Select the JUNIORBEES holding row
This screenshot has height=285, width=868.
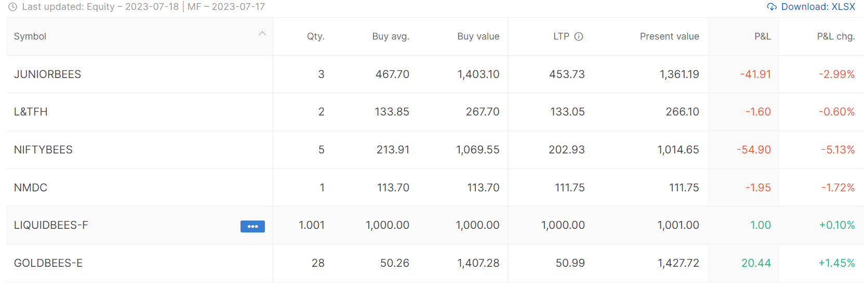pos(435,74)
